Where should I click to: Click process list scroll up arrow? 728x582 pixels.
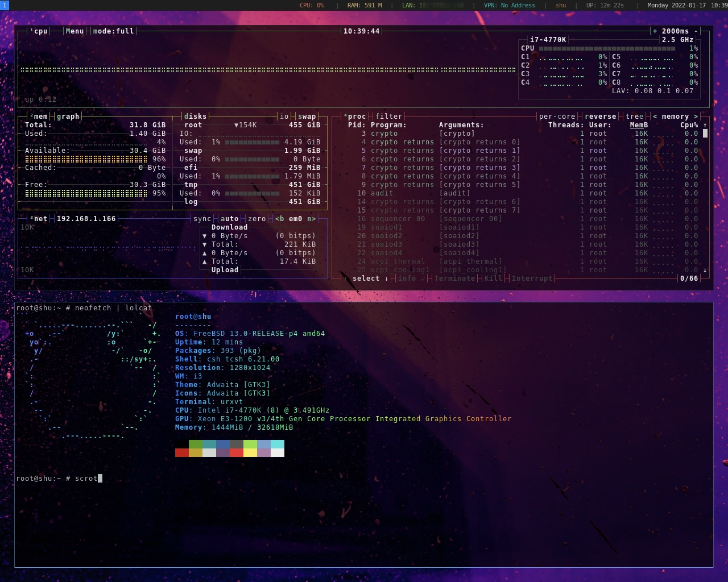coord(705,125)
